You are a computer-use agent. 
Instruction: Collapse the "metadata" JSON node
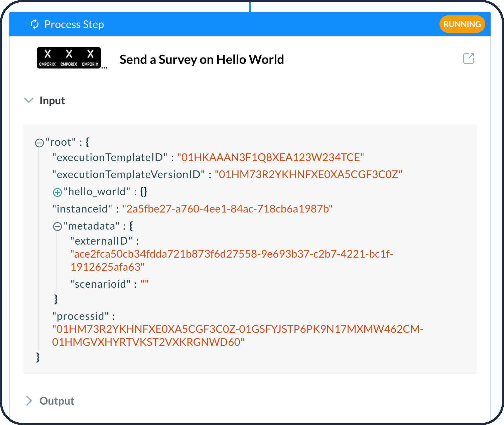[x=57, y=227]
